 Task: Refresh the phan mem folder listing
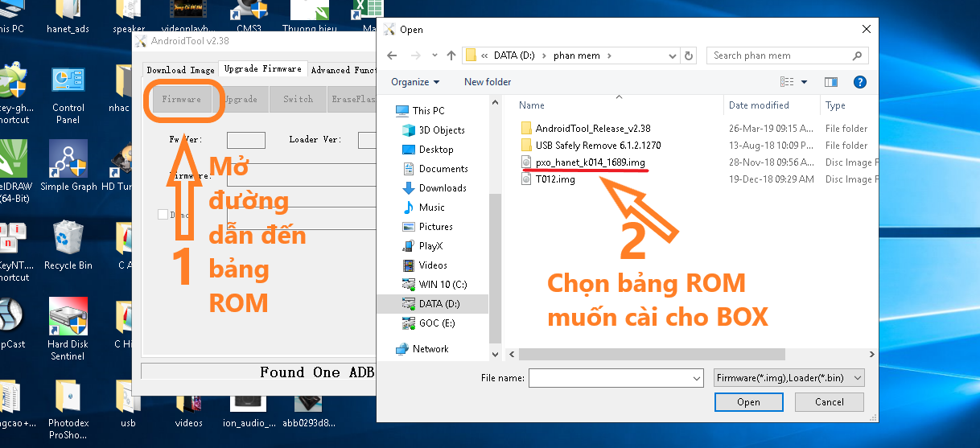point(689,55)
